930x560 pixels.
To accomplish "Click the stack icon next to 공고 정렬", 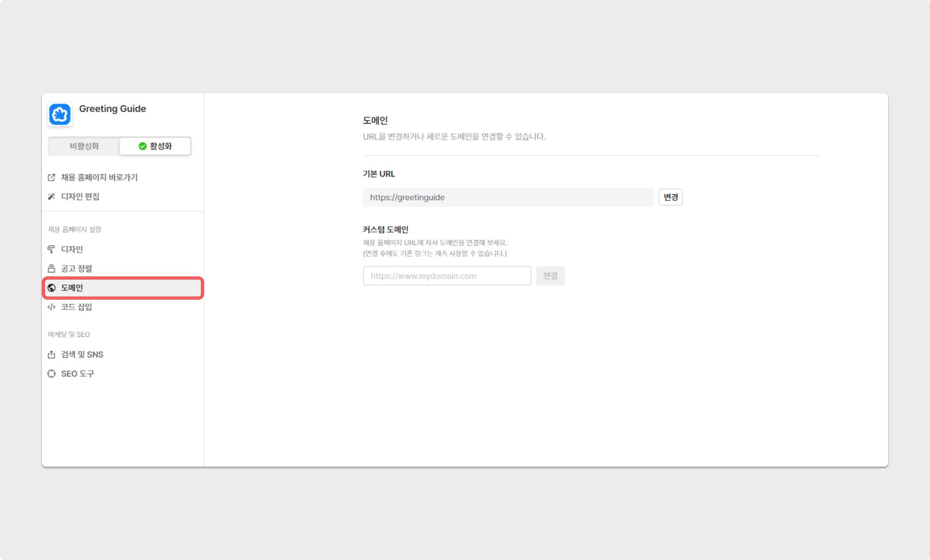I will pyautogui.click(x=52, y=269).
